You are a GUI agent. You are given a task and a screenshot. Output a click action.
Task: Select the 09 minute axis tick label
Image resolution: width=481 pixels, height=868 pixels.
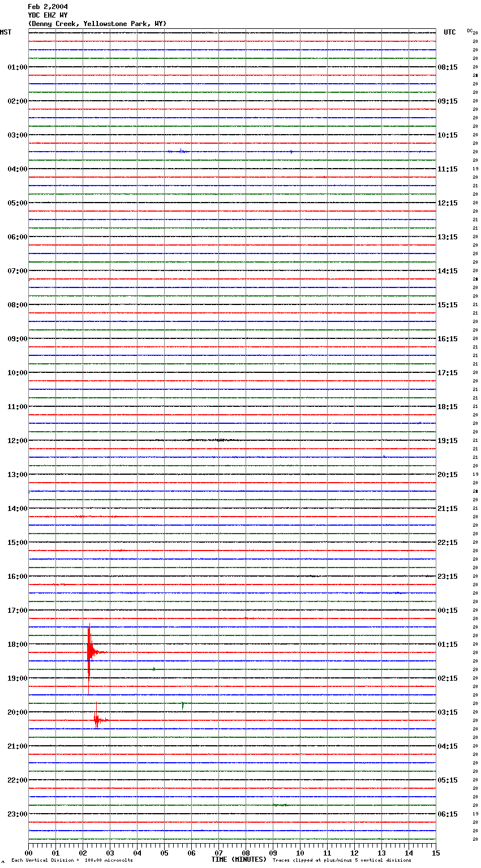tap(273, 853)
